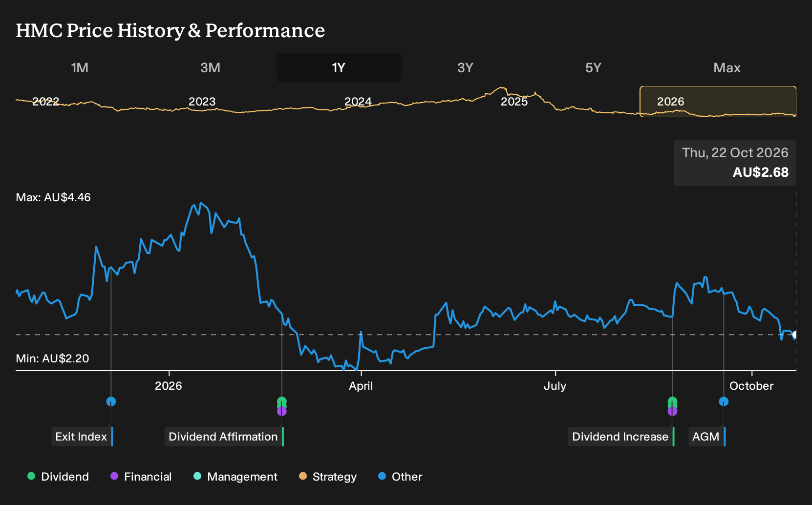Click the "Min: AU$2.20" label
The height and width of the screenshot is (505, 812).
tap(52, 358)
